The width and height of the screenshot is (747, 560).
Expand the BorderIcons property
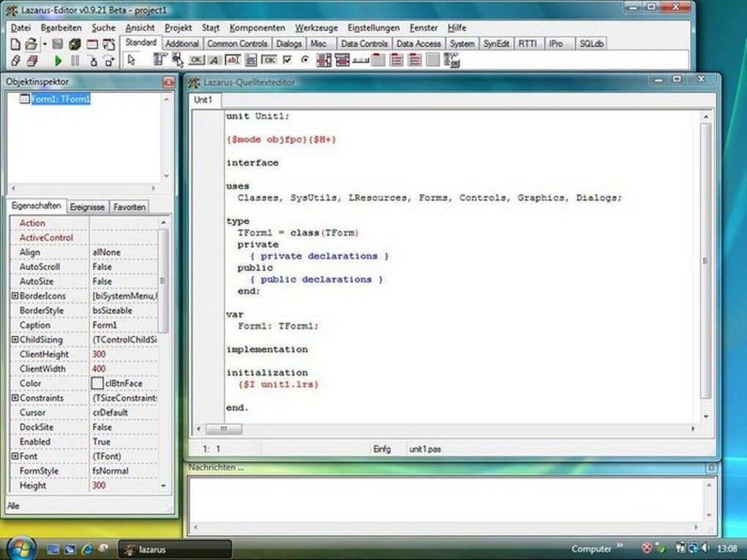tap(15, 296)
